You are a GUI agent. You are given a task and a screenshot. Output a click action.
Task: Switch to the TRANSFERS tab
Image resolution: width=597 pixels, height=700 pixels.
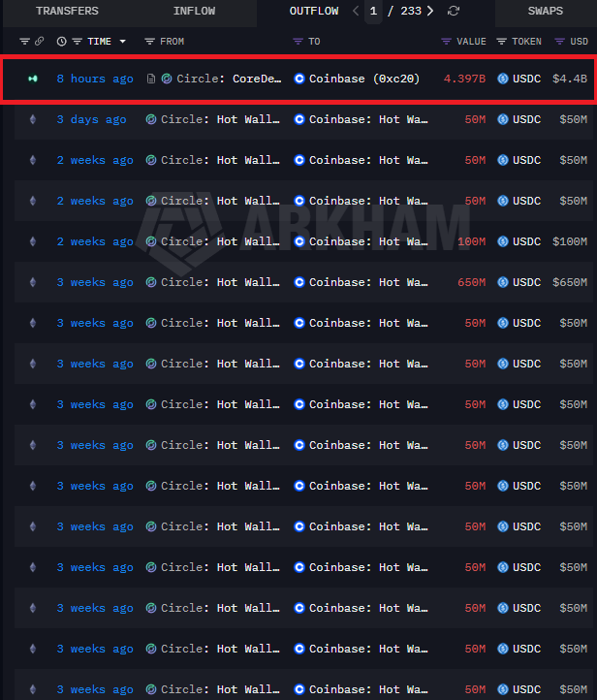67,12
